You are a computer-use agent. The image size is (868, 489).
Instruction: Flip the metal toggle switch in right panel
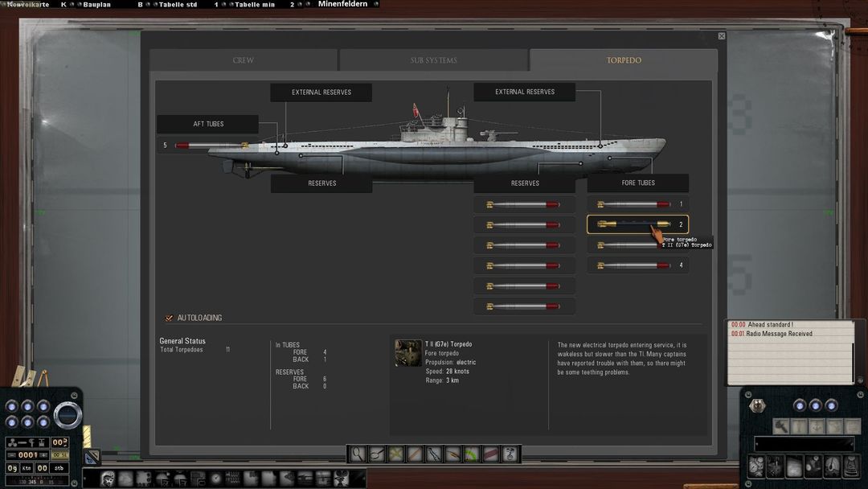pyautogui.click(x=756, y=406)
